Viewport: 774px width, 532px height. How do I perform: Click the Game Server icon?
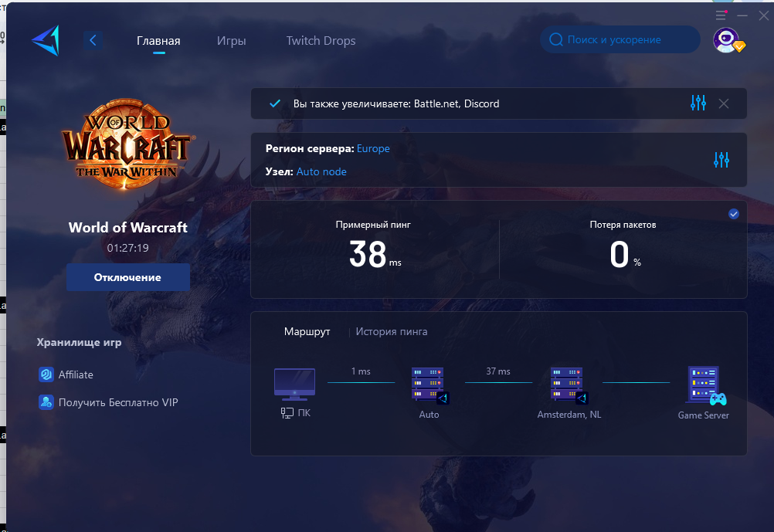click(x=705, y=385)
